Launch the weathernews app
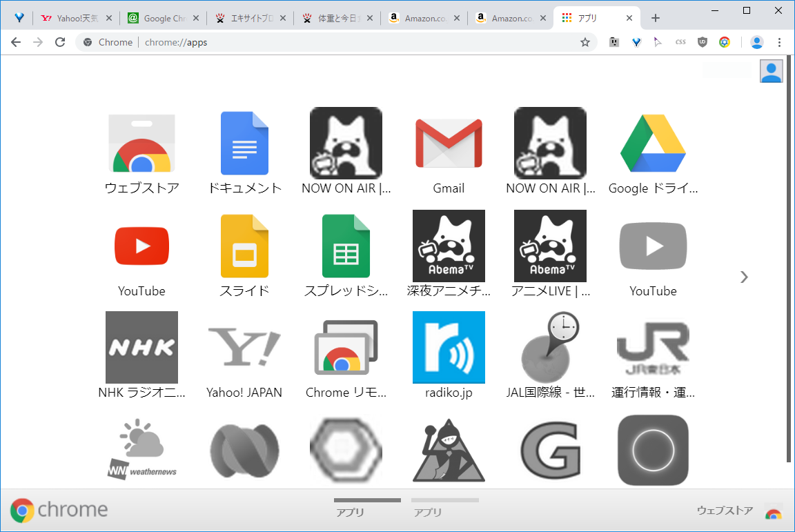The width and height of the screenshot is (795, 532). click(141, 451)
